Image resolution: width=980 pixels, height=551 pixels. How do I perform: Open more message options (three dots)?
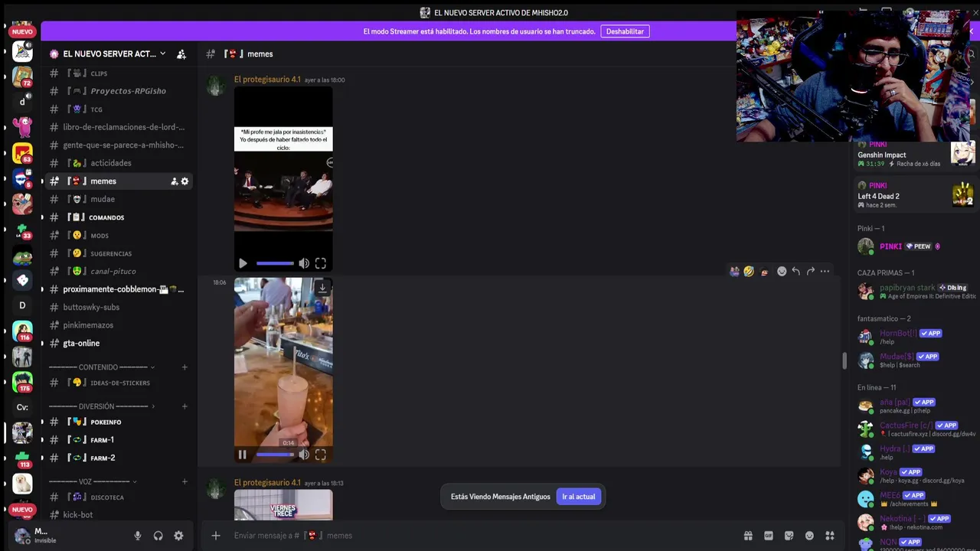click(x=825, y=271)
